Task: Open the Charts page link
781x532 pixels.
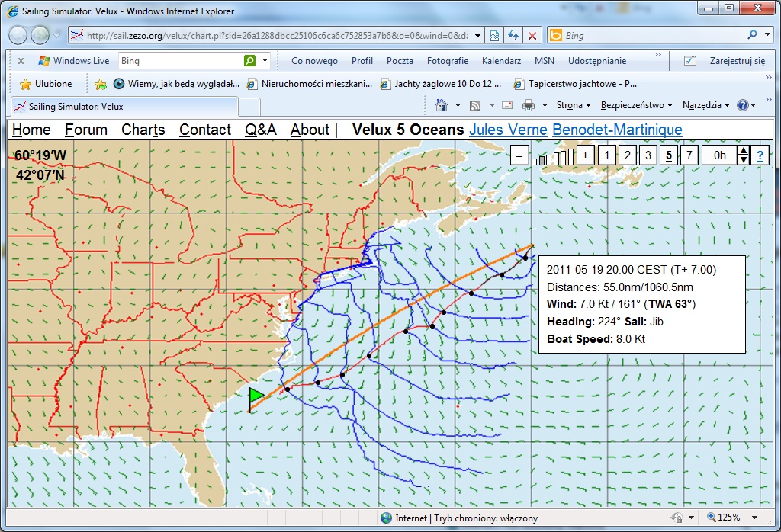Action: pyautogui.click(x=143, y=130)
